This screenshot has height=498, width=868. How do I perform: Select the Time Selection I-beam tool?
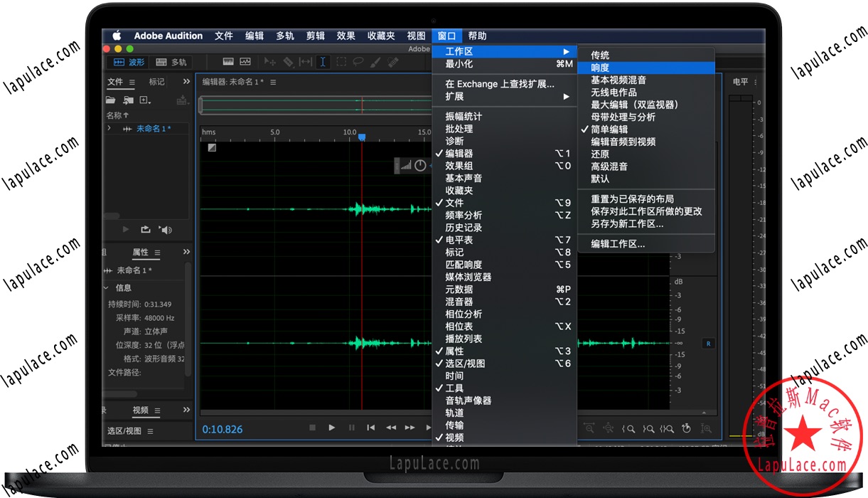pos(323,62)
